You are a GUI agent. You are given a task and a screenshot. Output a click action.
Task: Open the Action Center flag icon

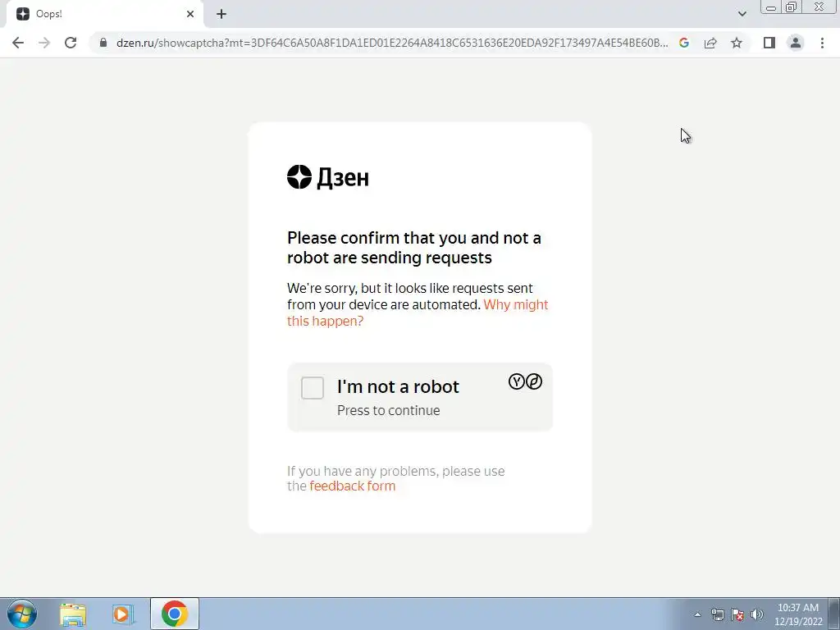(737, 614)
